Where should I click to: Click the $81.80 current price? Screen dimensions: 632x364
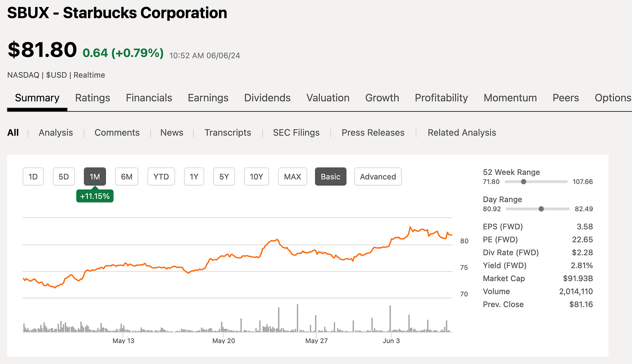42,50
